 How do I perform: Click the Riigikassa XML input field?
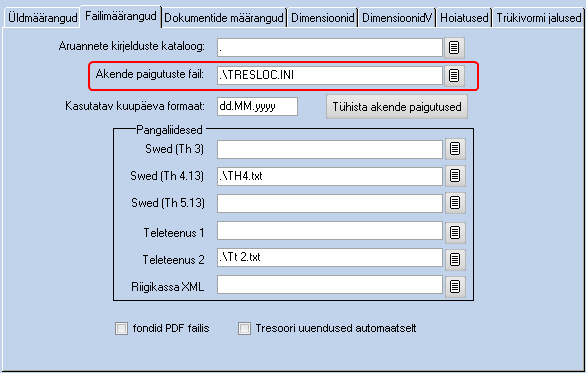tap(330, 285)
